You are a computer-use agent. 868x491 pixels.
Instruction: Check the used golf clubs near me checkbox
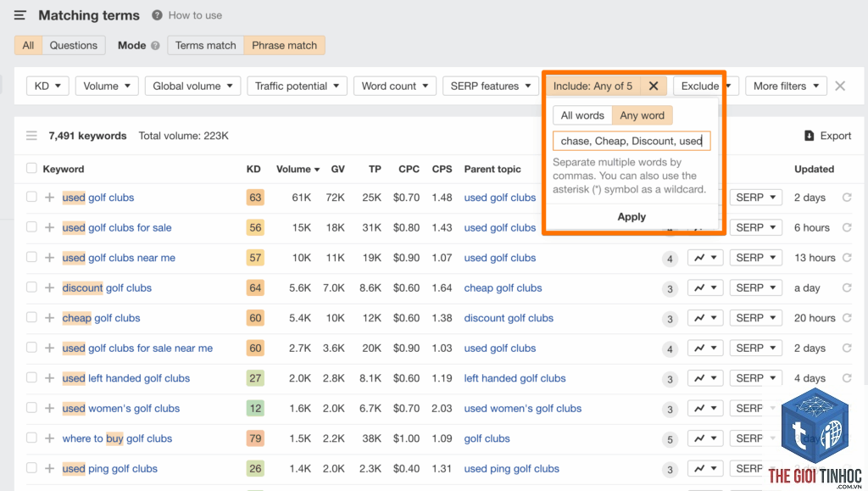tap(31, 257)
